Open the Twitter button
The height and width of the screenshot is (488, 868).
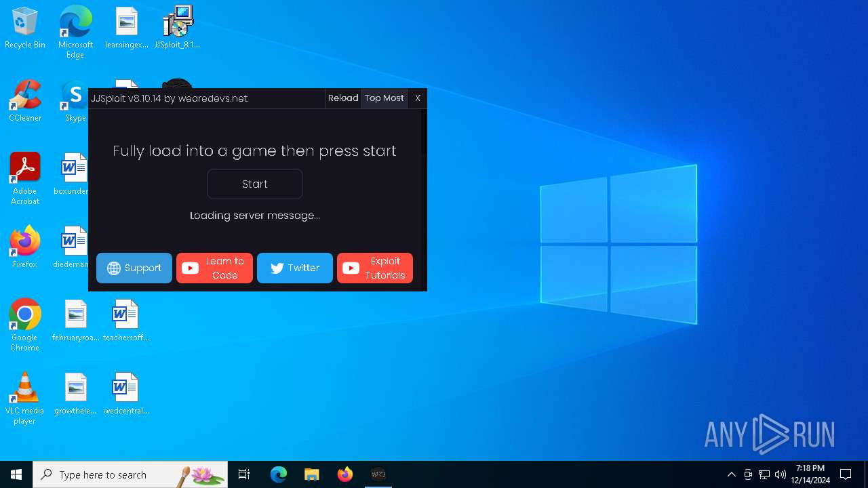295,268
